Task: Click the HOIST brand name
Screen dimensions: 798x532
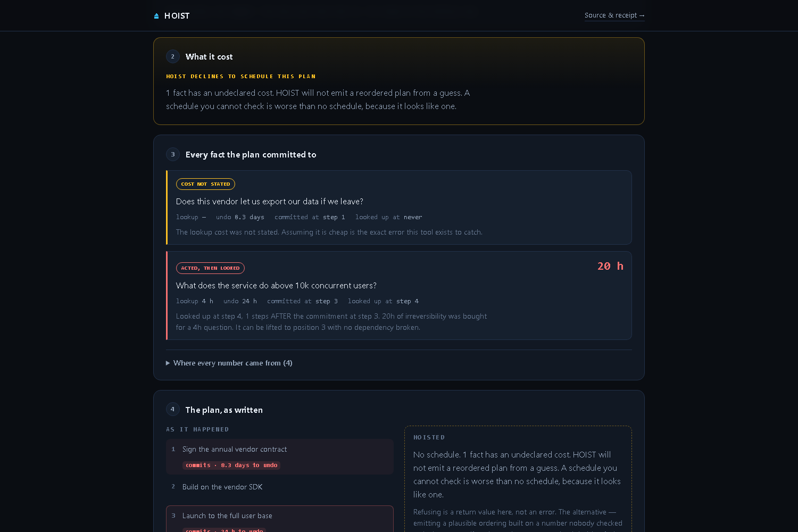Action: coord(177,16)
